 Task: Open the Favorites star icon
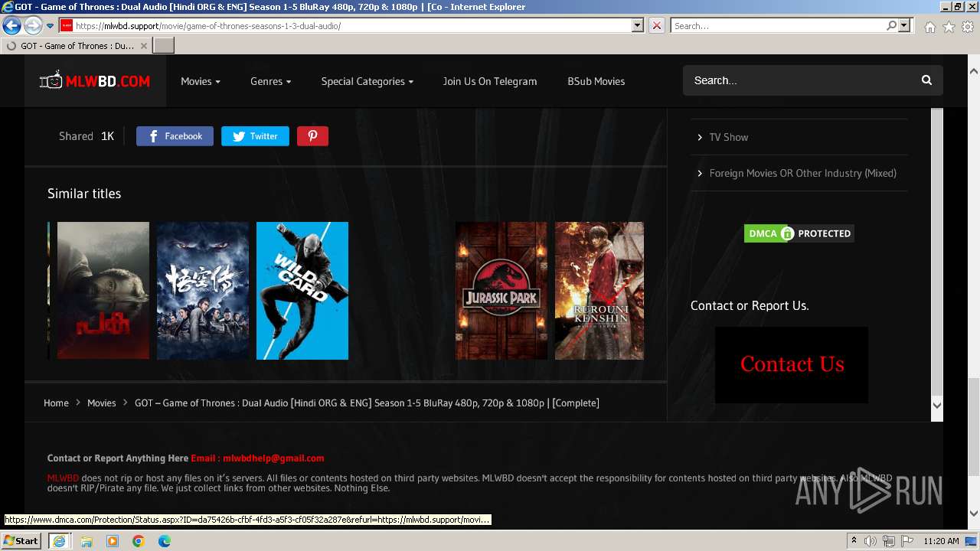[x=949, y=27]
